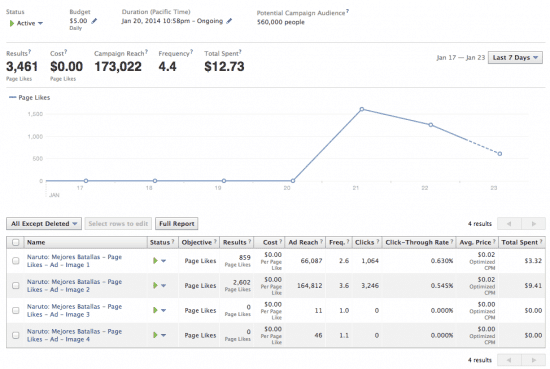This screenshot has width=550, height=369.
Task: Sort table by Total Spent column header
Action: [x=519, y=242]
